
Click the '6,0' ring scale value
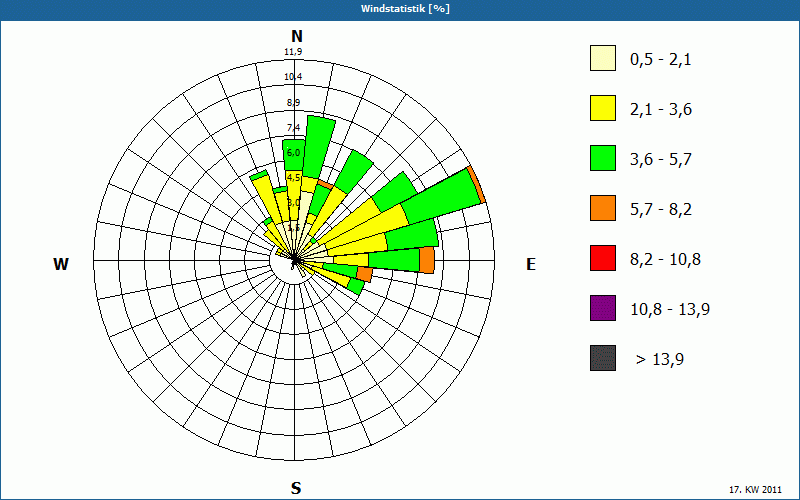click(x=293, y=153)
